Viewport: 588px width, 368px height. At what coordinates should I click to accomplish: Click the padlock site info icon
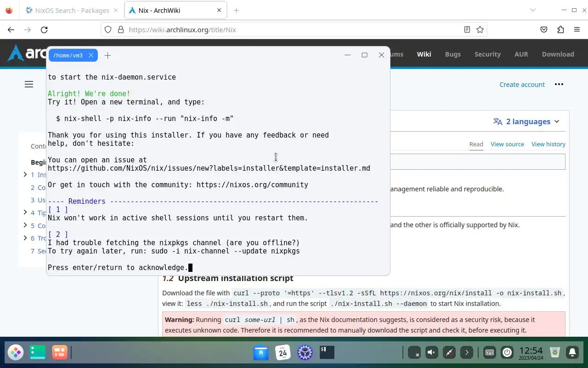[121, 29]
